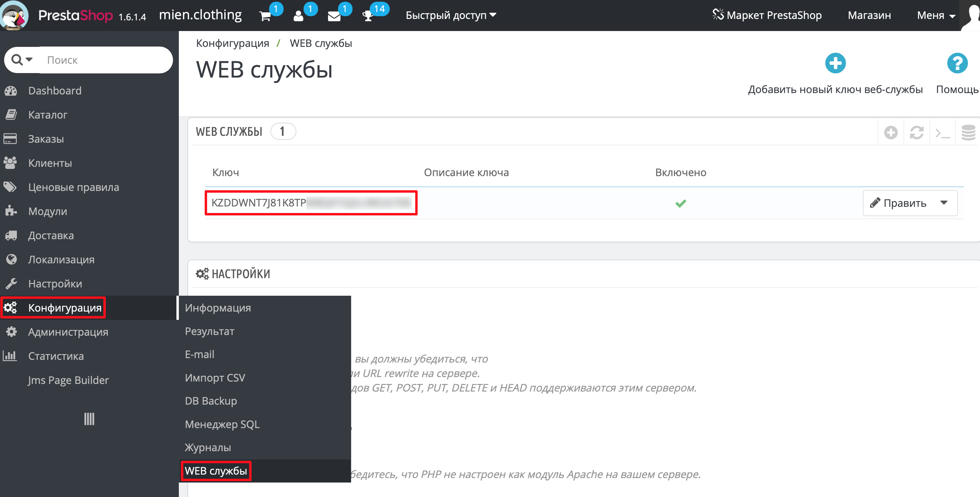Click the WEB службы breadcrumb link

[x=321, y=43]
